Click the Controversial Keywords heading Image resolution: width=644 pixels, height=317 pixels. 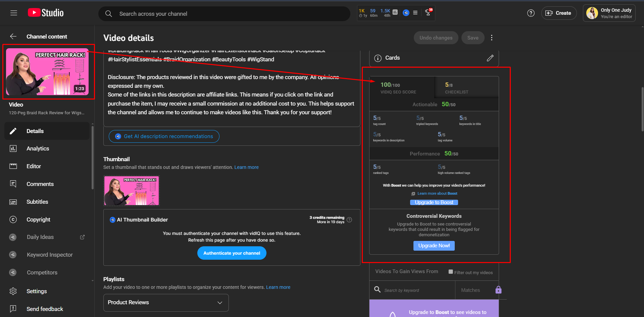click(434, 216)
